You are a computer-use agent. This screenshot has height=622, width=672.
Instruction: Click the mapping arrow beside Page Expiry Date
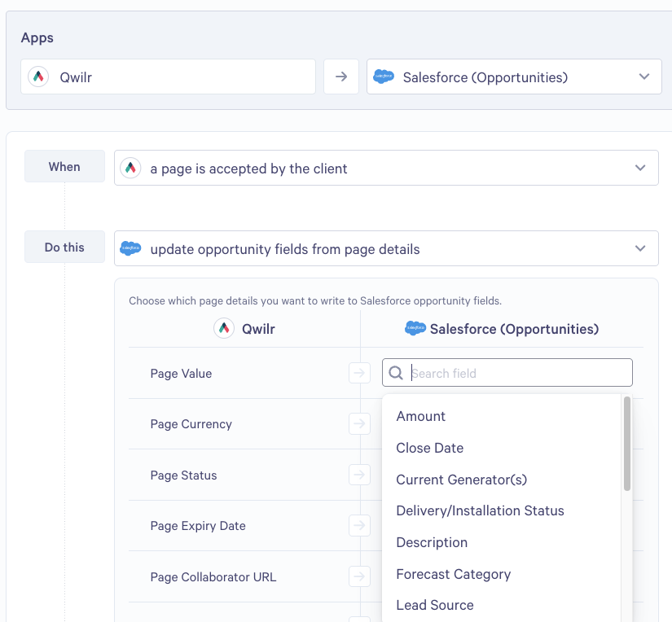[x=359, y=525]
